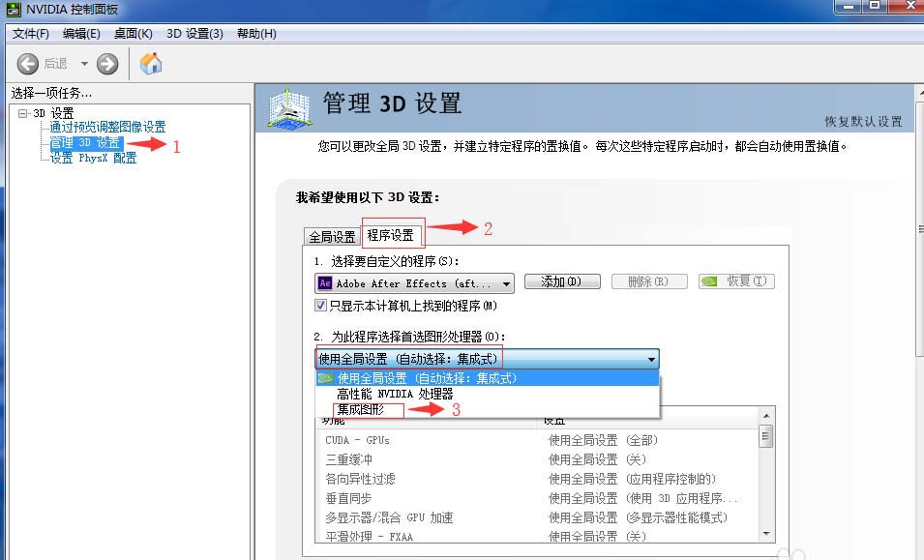924x560 pixels.
Task: Open the back history dropdown arrow
Action: [x=84, y=64]
